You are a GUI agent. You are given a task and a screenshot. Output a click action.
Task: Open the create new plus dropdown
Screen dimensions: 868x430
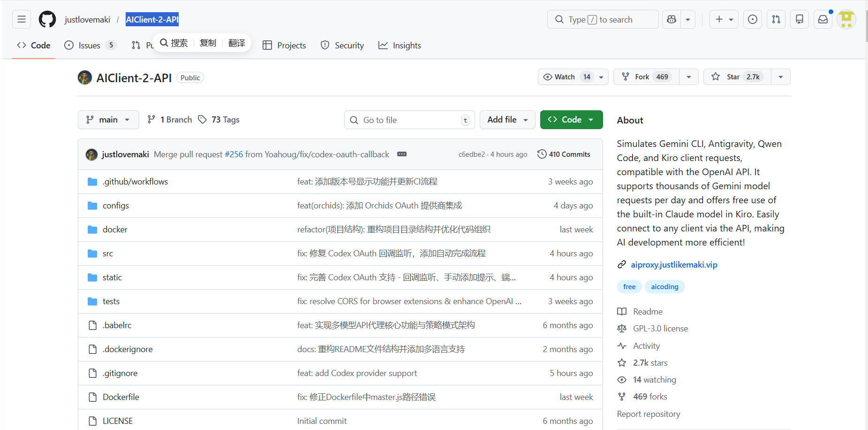tap(724, 19)
